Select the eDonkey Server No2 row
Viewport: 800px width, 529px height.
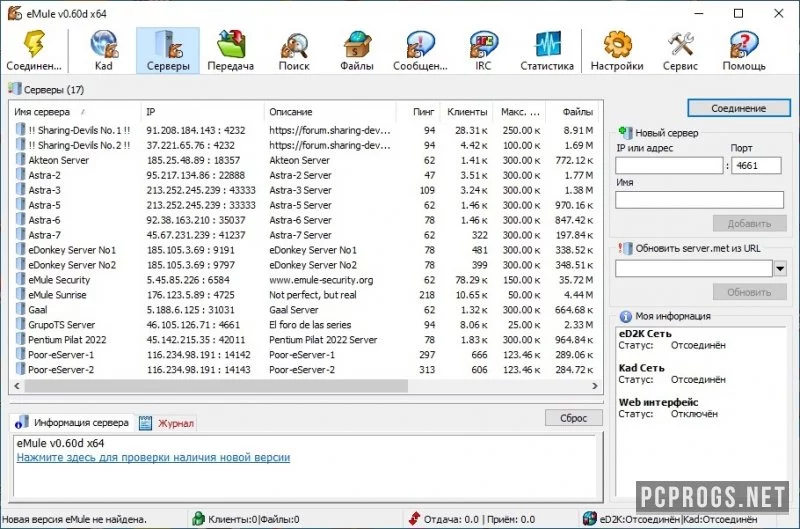pyautogui.click(x=305, y=265)
